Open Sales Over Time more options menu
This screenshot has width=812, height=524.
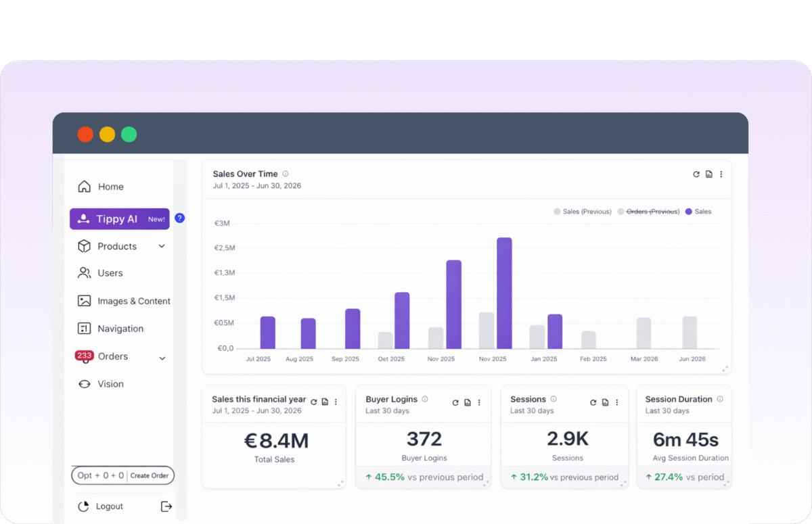coord(721,174)
